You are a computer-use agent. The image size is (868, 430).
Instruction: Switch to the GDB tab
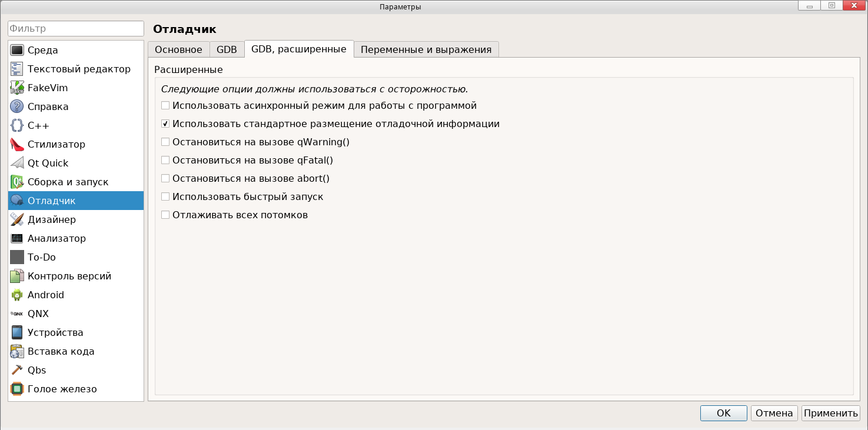(x=227, y=50)
